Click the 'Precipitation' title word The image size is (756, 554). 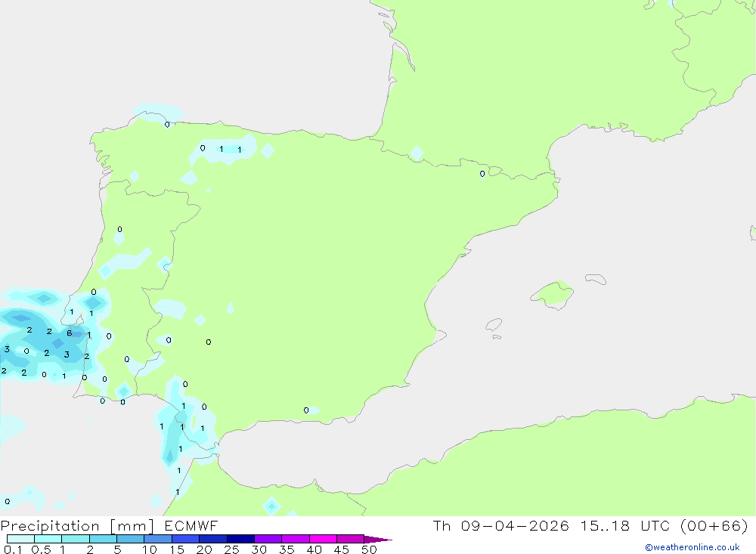coord(50,526)
